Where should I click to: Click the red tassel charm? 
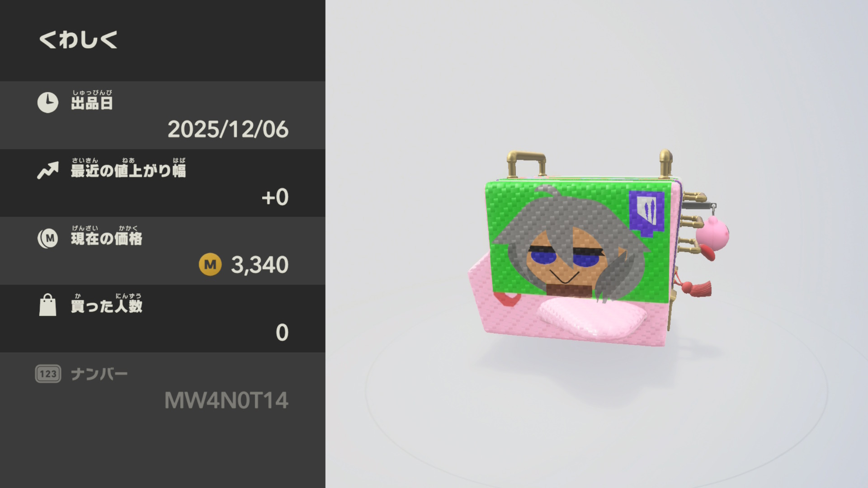(x=695, y=288)
